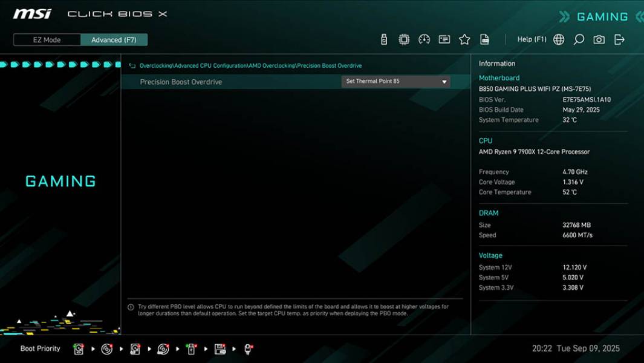The image size is (644, 363).
Task: Click the exit arrow button
Action: point(619,39)
